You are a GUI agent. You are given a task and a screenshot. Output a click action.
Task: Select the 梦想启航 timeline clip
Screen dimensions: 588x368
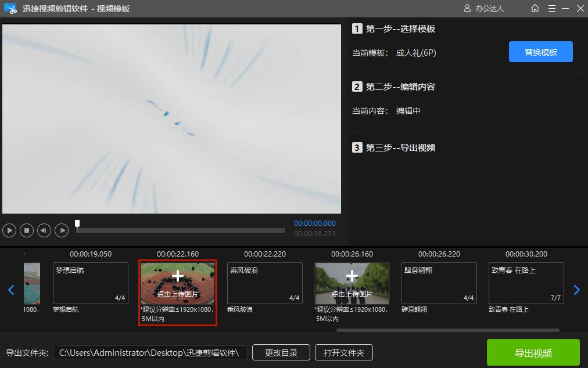pyautogui.click(x=90, y=284)
